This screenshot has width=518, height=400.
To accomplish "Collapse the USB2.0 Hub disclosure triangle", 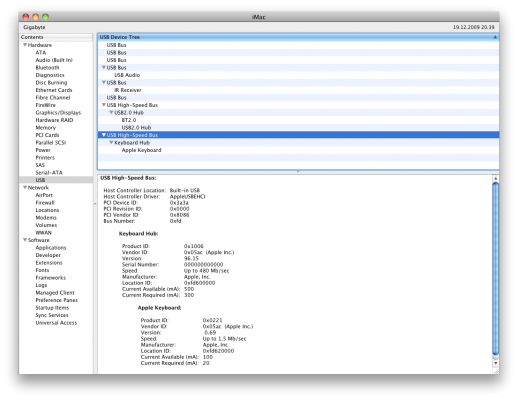I will coord(111,112).
